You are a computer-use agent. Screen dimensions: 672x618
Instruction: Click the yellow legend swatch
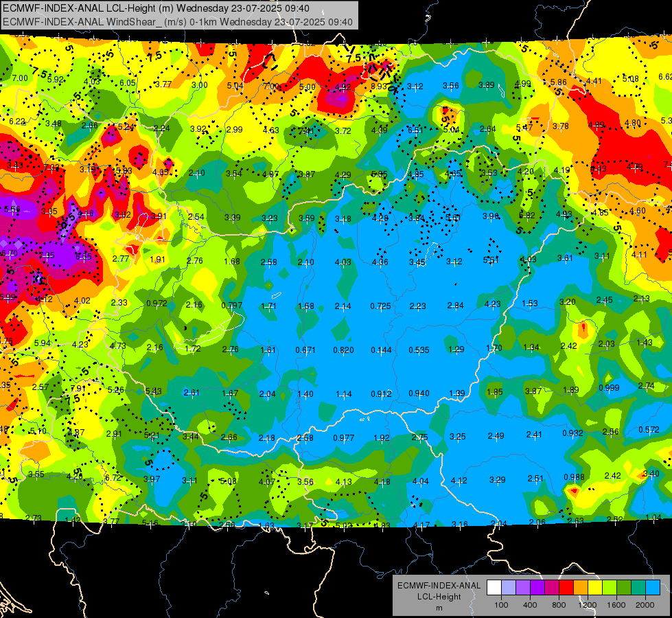click(595, 587)
